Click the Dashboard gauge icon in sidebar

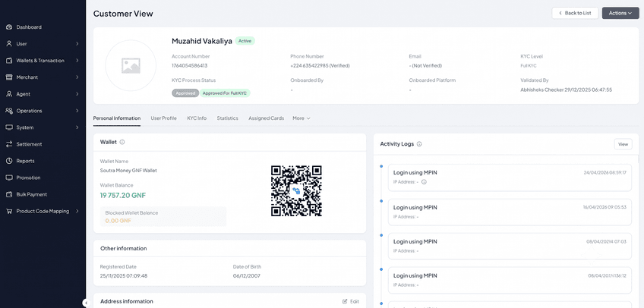point(9,27)
